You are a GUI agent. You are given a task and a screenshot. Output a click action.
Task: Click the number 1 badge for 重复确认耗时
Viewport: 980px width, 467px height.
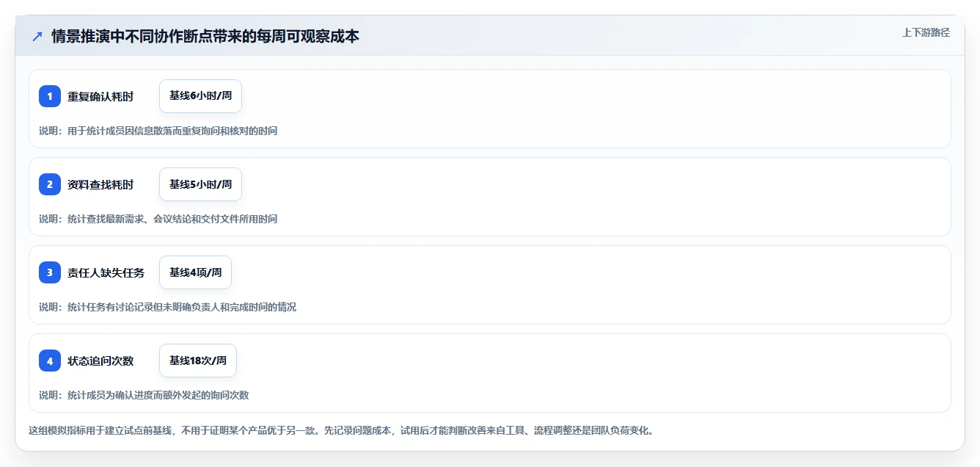pyautogui.click(x=50, y=96)
